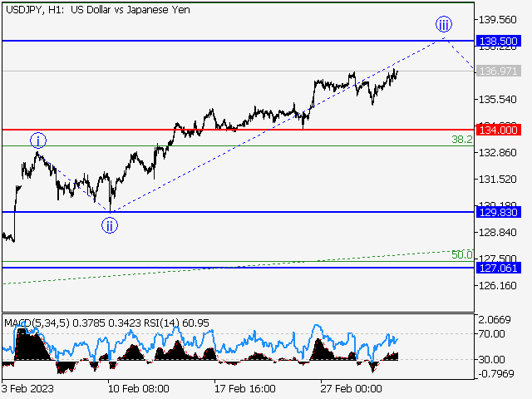Click the 2.0669 indicator scale value
Image resolution: width=532 pixels, height=399 pixels.
coord(495,319)
